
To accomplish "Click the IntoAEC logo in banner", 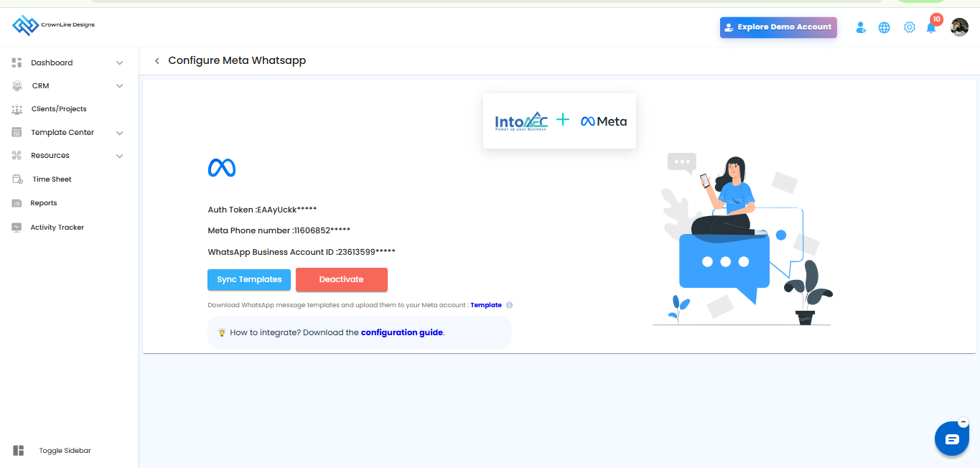I will [521, 121].
